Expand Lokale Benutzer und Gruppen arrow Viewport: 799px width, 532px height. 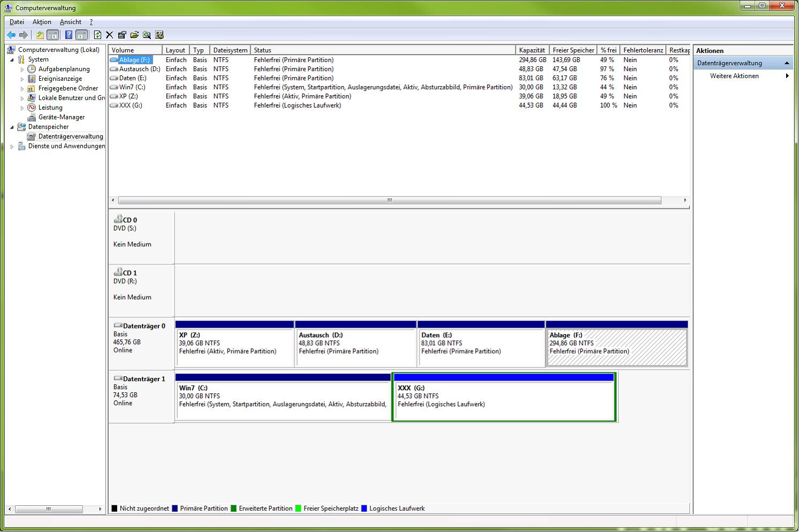pyautogui.click(x=22, y=98)
